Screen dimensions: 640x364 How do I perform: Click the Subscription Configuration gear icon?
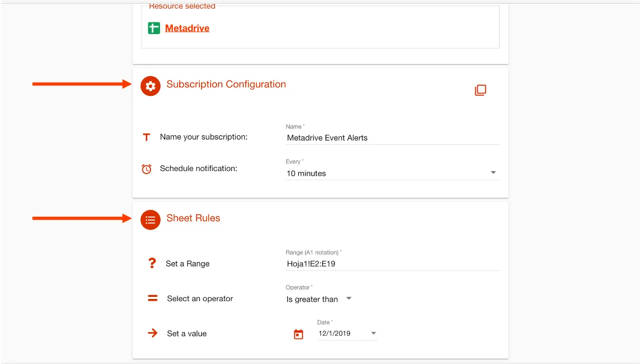pyautogui.click(x=150, y=86)
